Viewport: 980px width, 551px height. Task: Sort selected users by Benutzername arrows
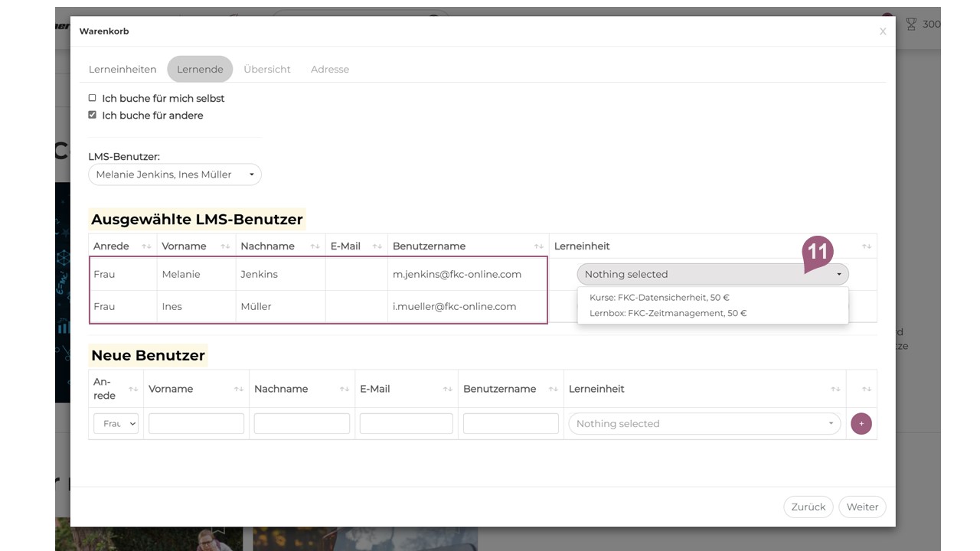point(538,246)
